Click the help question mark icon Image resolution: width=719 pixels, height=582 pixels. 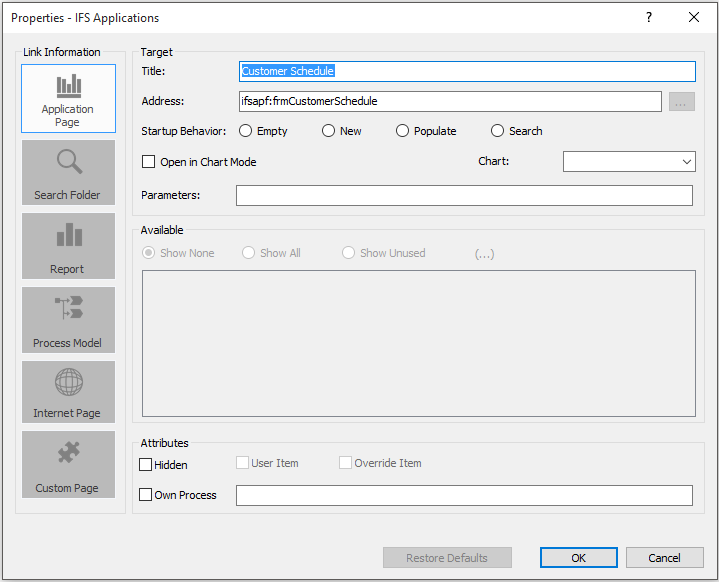648,17
